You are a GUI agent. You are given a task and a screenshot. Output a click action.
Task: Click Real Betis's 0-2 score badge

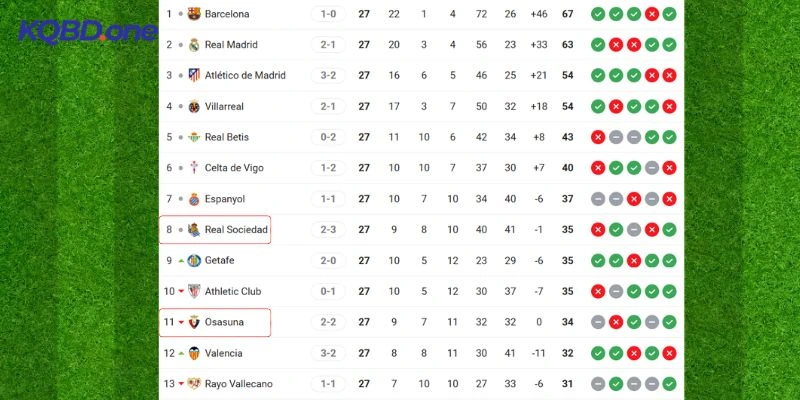tap(328, 137)
